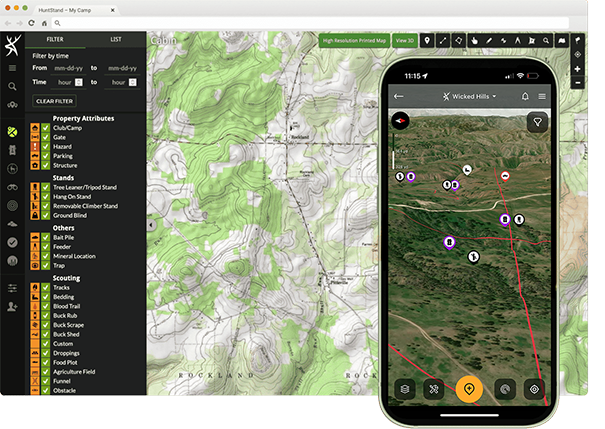The image size is (605, 429).
Task: Click the browser home button
Action: (44, 23)
